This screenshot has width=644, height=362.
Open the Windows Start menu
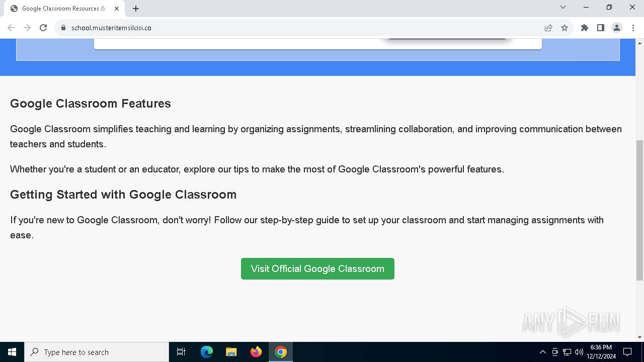pos(12,352)
